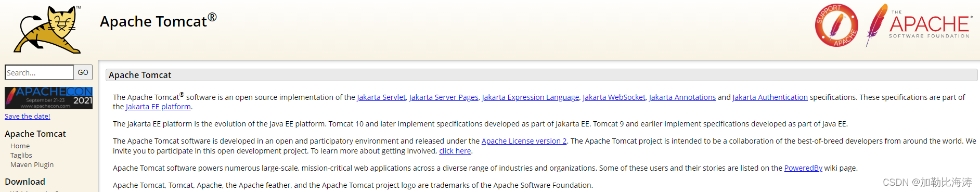Click the Apache Tomcat section heading bar

541,75
